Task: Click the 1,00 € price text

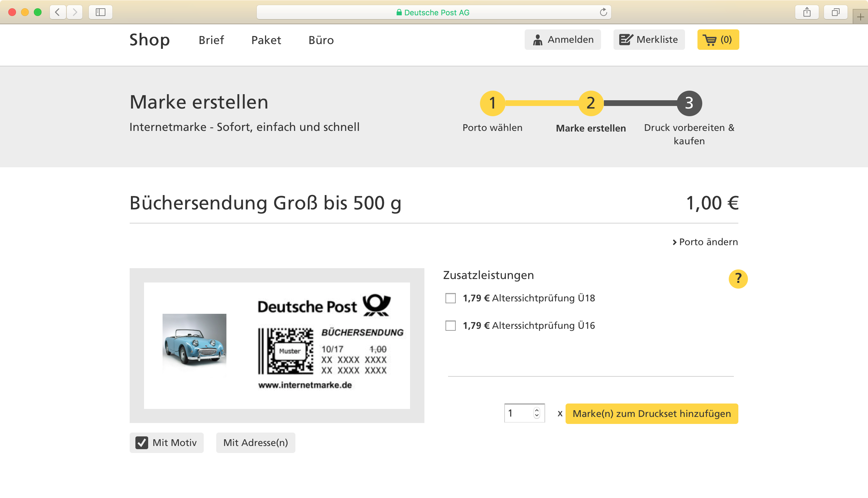Action: (x=712, y=203)
